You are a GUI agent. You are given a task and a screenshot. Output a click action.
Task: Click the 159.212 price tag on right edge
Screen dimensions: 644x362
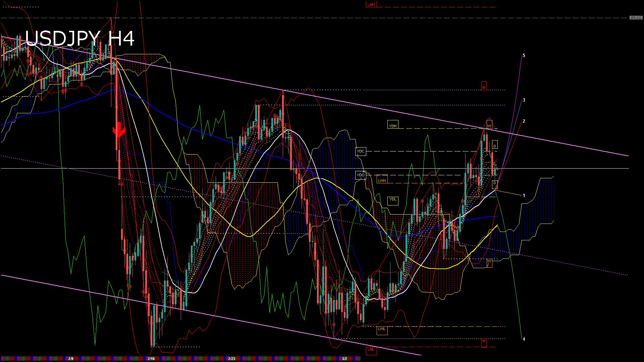(x=636, y=17)
